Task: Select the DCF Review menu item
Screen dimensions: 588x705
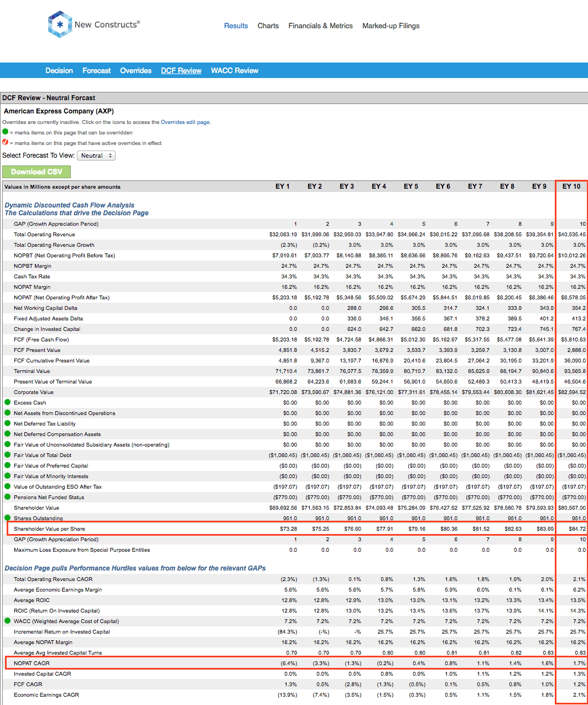Action: [x=181, y=70]
